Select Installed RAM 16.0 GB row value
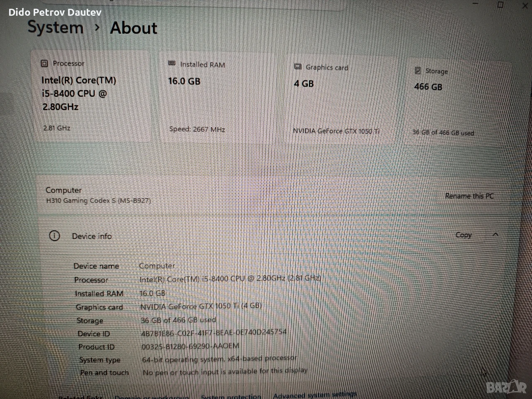 pyautogui.click(x=153, y=293)
